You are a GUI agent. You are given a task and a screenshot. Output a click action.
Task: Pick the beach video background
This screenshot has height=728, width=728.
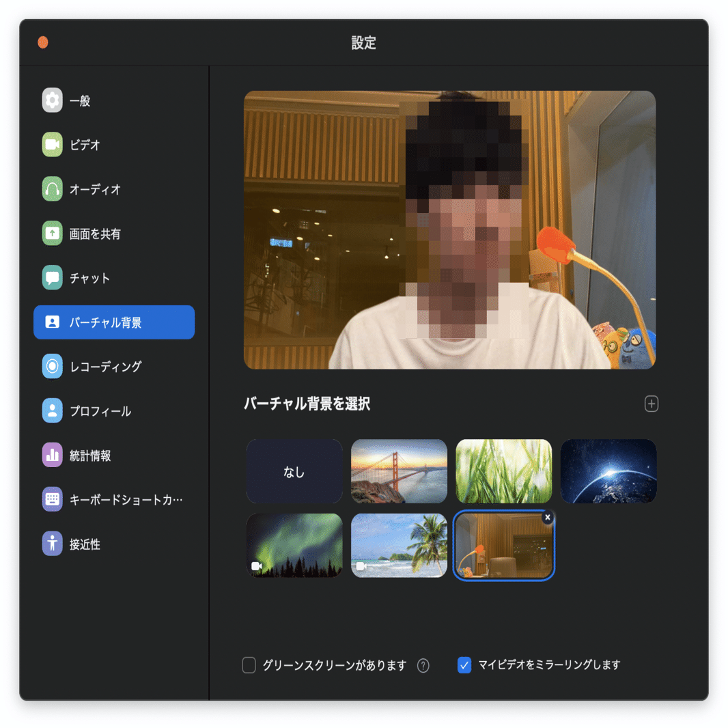click(399, 545)
